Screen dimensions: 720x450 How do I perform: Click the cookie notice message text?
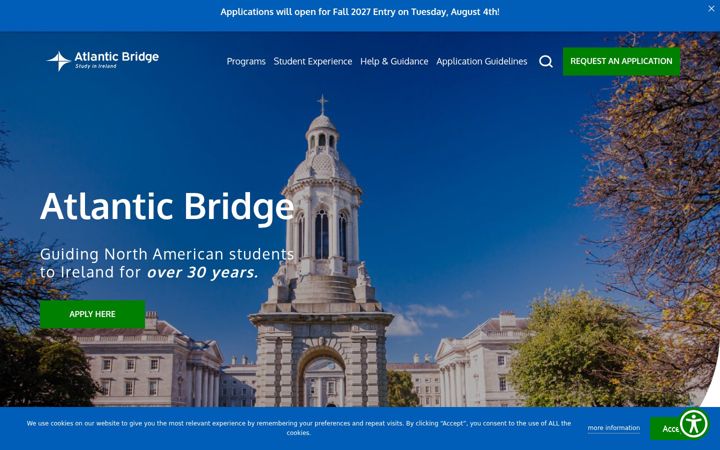coord(298,428)
